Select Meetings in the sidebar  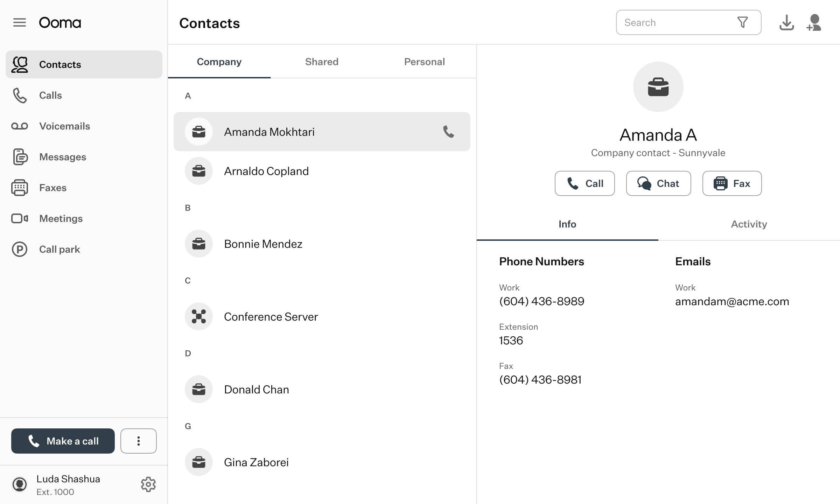[x=60, y=218]
